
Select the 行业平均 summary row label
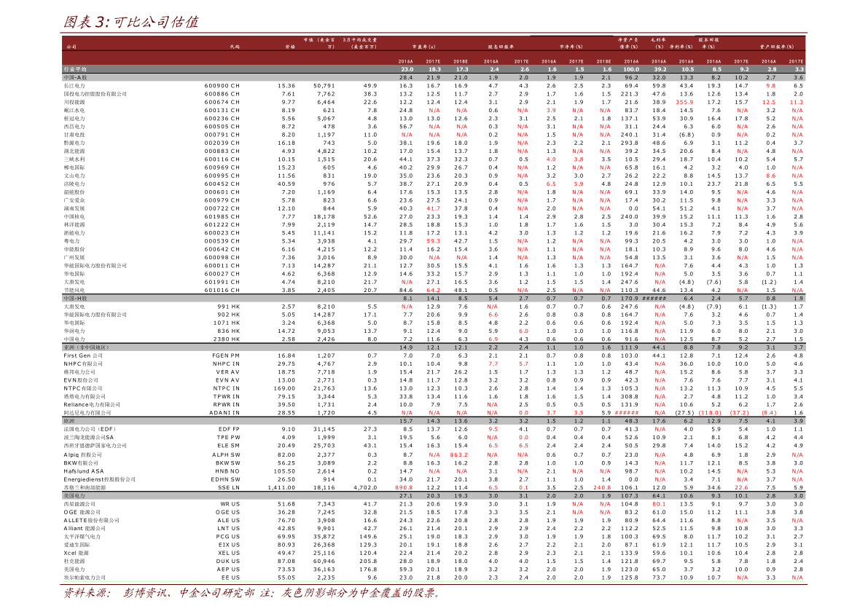75,69
